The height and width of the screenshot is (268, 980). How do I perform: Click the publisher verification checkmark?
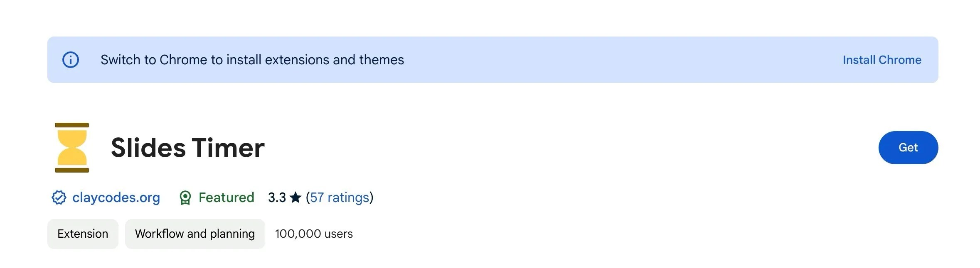coord(59,198)
